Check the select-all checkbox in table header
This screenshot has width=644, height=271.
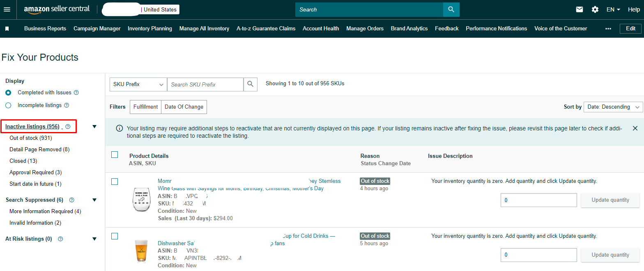(x=115, y=155)
